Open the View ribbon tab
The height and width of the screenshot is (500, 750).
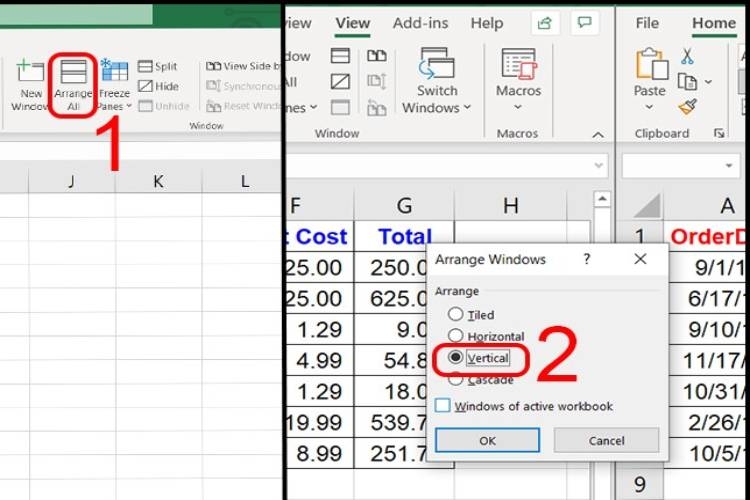point(353,23)
